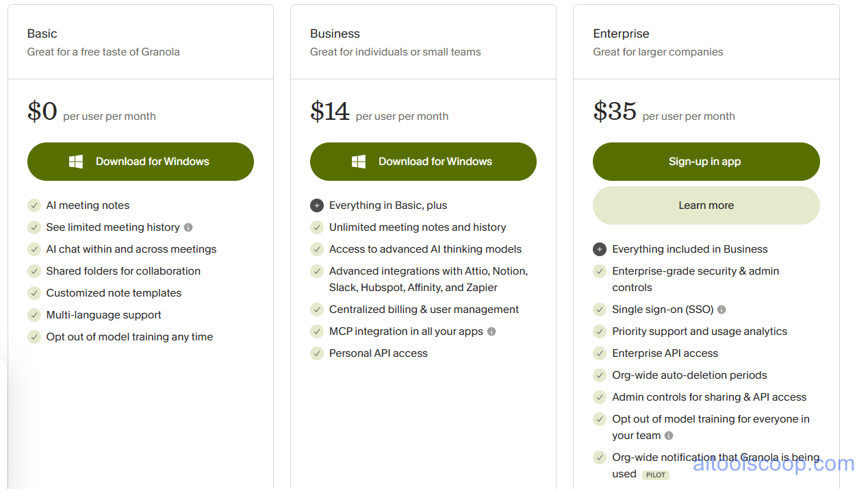
Task: Open Learn more for the Enterprise plan
Action: (706, 205)
